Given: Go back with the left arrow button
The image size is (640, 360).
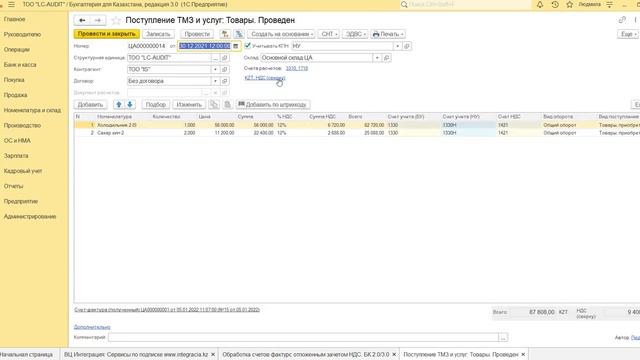Looking at the screenshot, I should [x=82, y=20].
